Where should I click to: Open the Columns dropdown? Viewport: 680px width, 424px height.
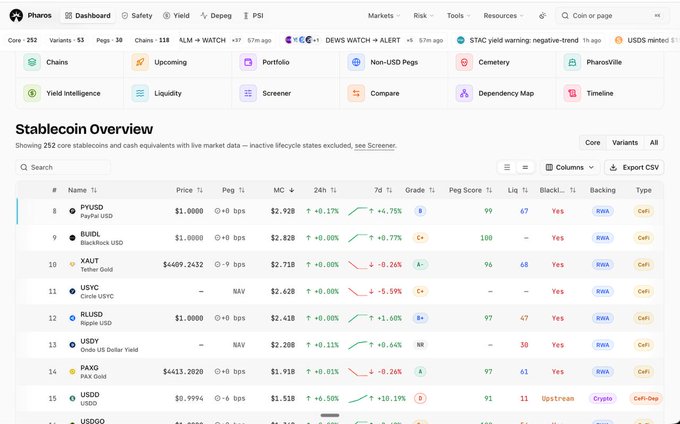coord(570,167)
